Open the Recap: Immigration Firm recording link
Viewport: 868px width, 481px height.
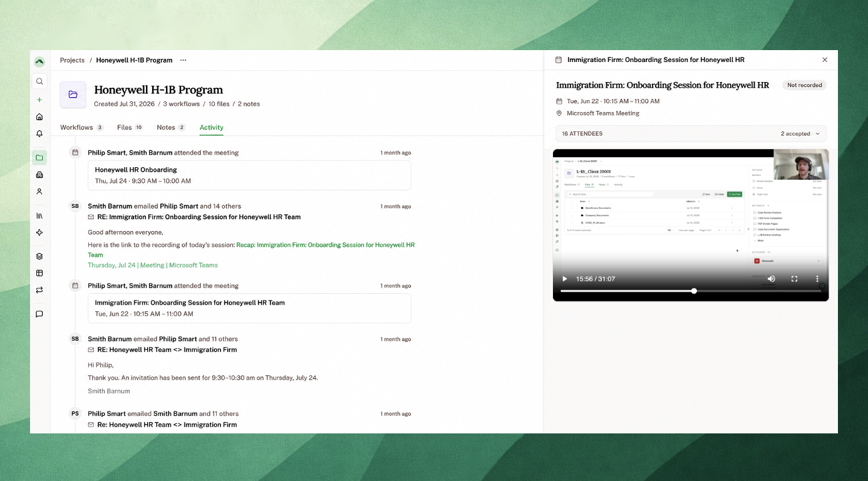tap(251, 250)
